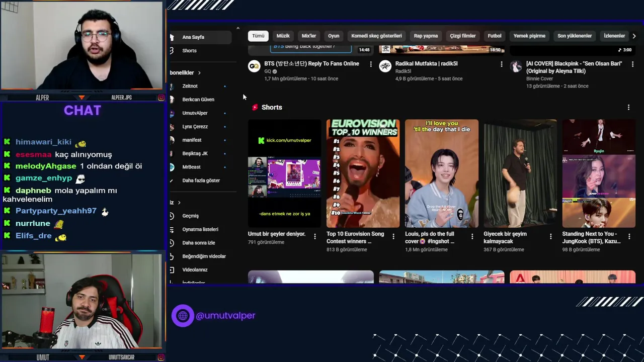This screenshot has height=362, width=644.
Task: Click Instagram icon beside UMUTTSANCAR label
Action: (x=161, y=357)
